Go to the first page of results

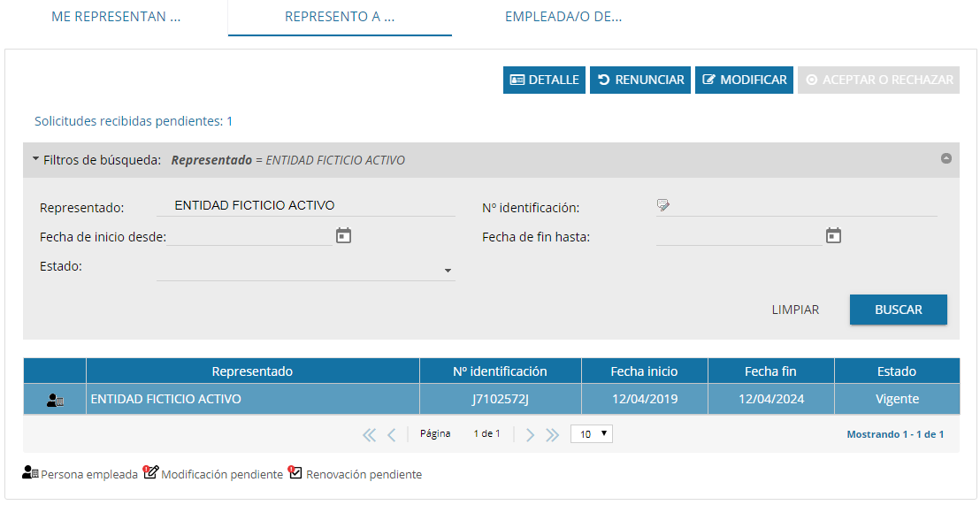[369, 434]
